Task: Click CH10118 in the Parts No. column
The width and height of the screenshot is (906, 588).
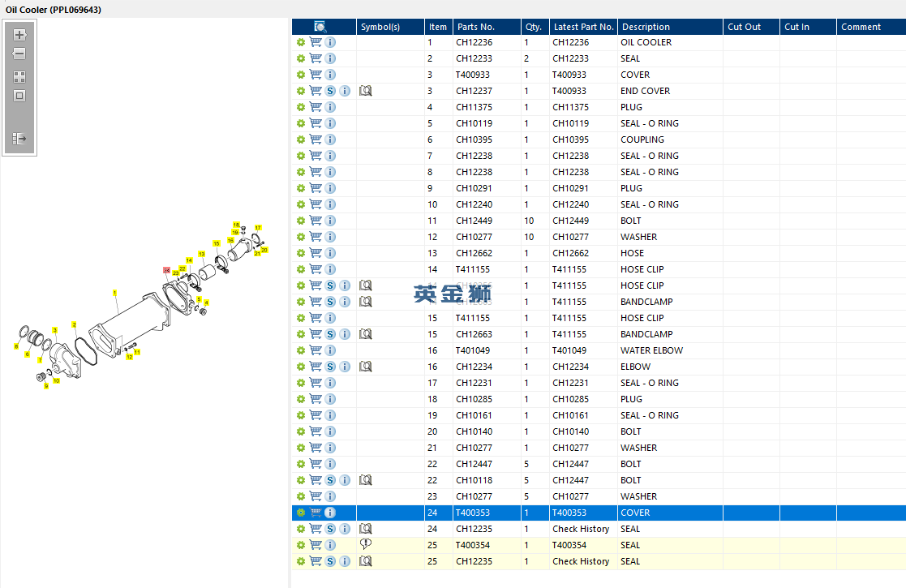Action: pos(474,480)
